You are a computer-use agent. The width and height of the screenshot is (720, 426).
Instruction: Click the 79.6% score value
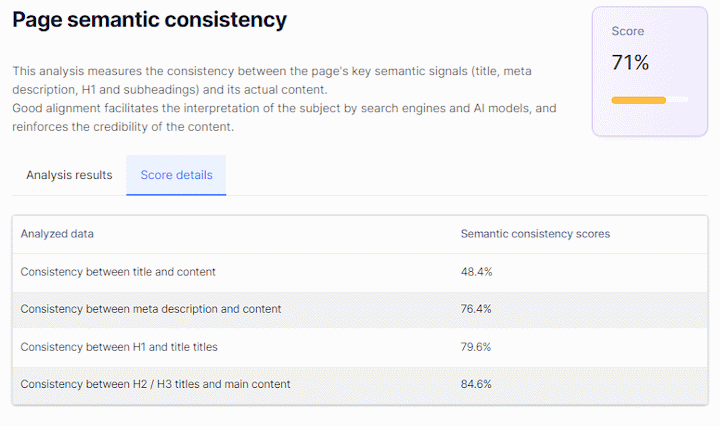[x=476, y=347]
